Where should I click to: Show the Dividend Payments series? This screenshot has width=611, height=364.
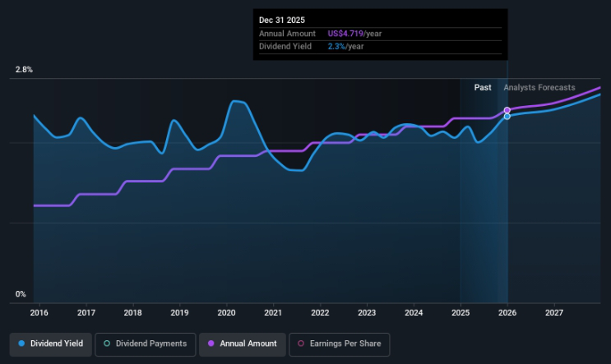146,343
